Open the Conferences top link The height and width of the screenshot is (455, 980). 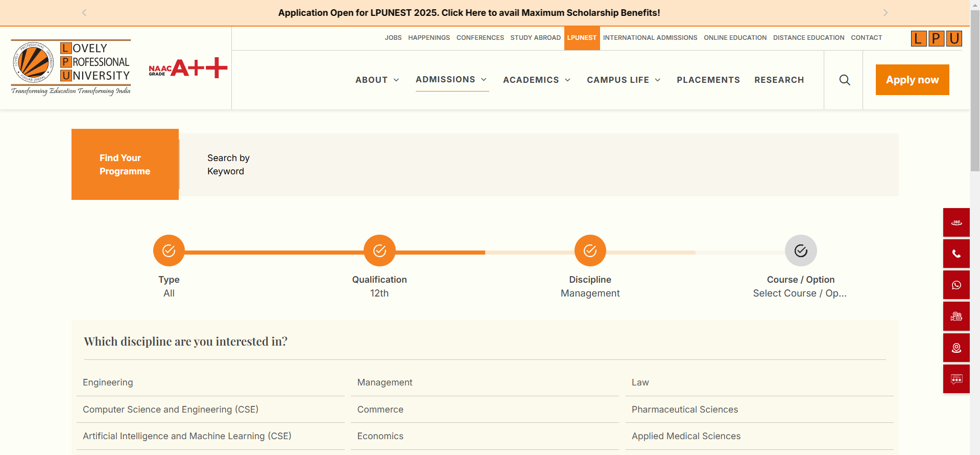tap(480, 38)
